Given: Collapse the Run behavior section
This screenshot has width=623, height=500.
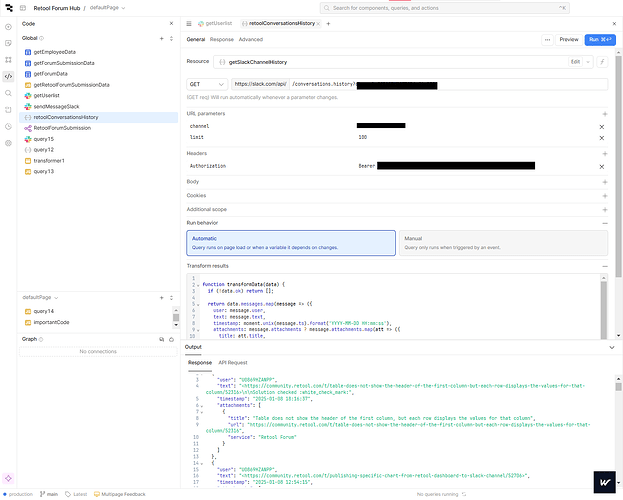Looking at the screenshot, I should [605, 223].
